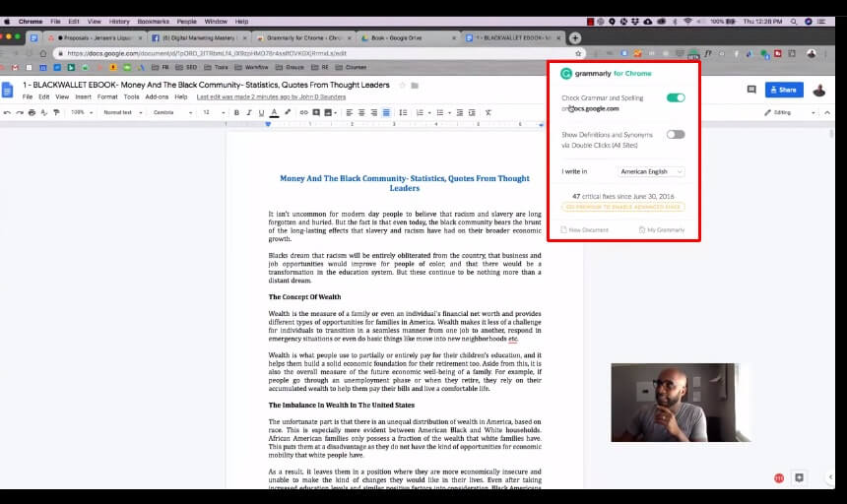Move document to a folder
847x504 pixels.
coord(415,86)
